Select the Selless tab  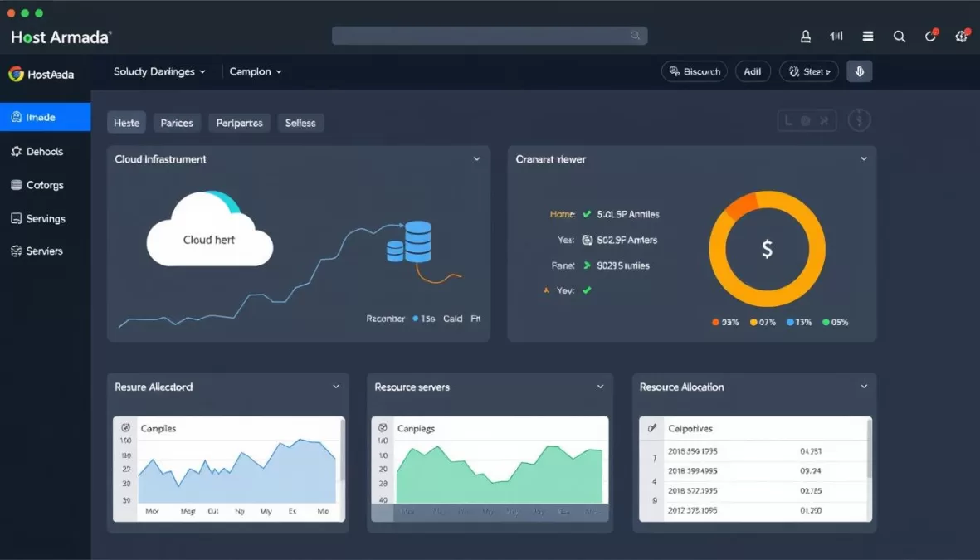pos(300,122)
